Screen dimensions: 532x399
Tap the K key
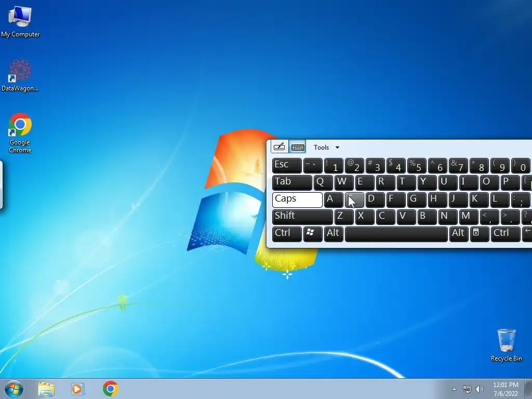click(x=480, y=200)
